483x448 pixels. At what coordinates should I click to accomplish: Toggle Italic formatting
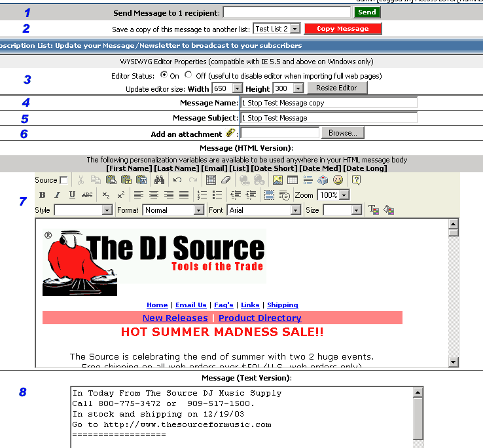(x=57, y=195)
